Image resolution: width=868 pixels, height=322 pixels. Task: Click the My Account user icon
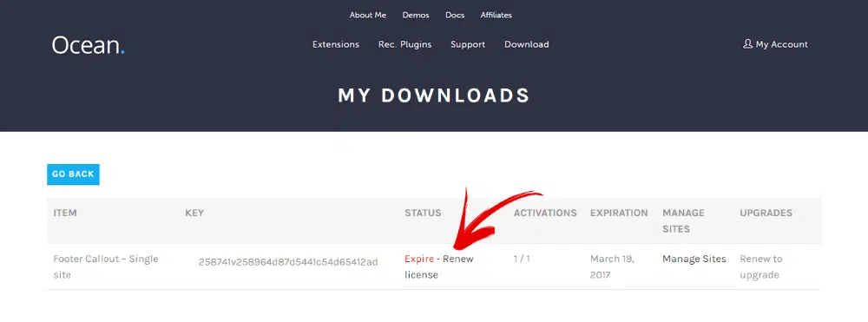click(747, 43)
